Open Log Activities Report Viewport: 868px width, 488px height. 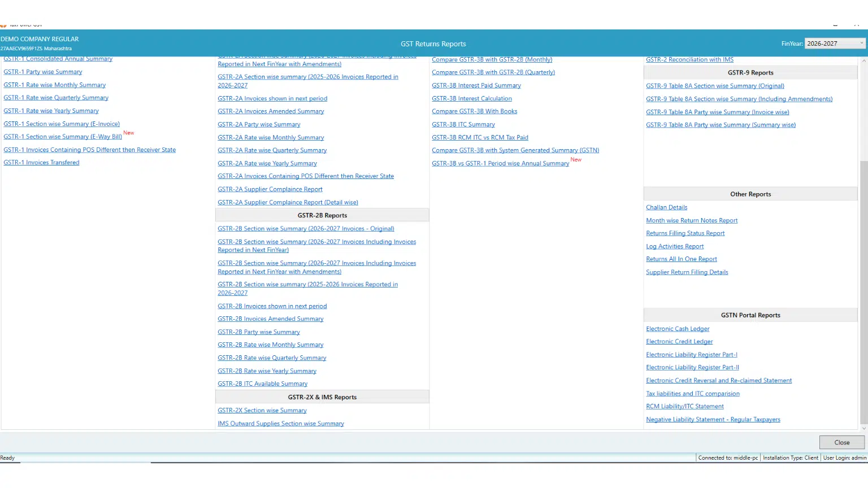tap(675, 247)
